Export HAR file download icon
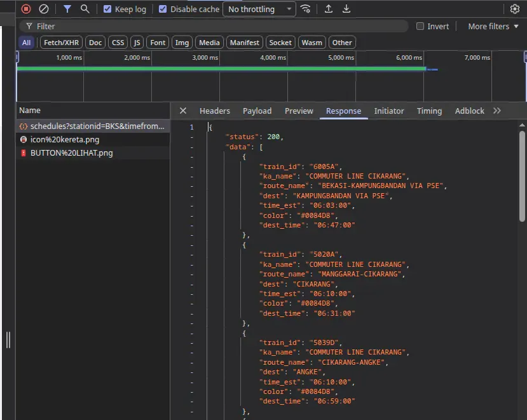 coord(346,9)
